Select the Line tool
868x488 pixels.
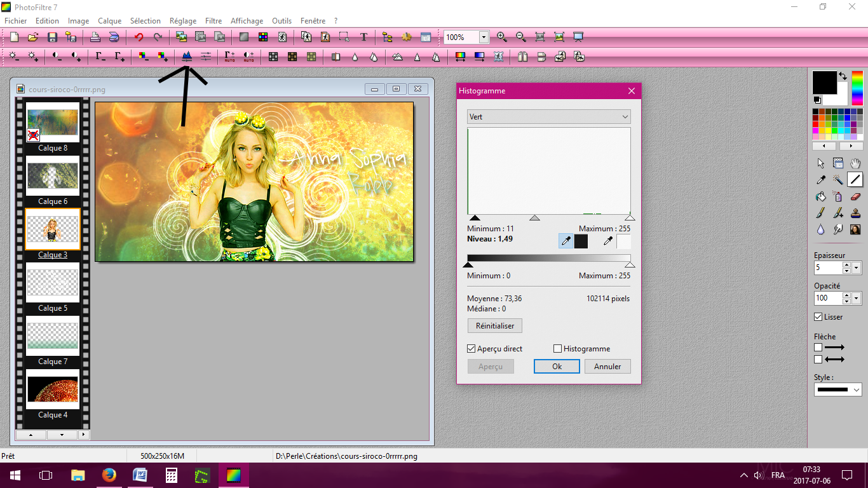pyautogui.click(x=855, y=180)
